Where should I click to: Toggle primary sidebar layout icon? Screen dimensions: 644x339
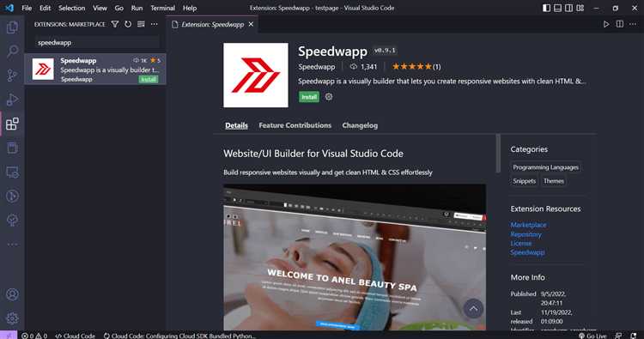[546, 8]
